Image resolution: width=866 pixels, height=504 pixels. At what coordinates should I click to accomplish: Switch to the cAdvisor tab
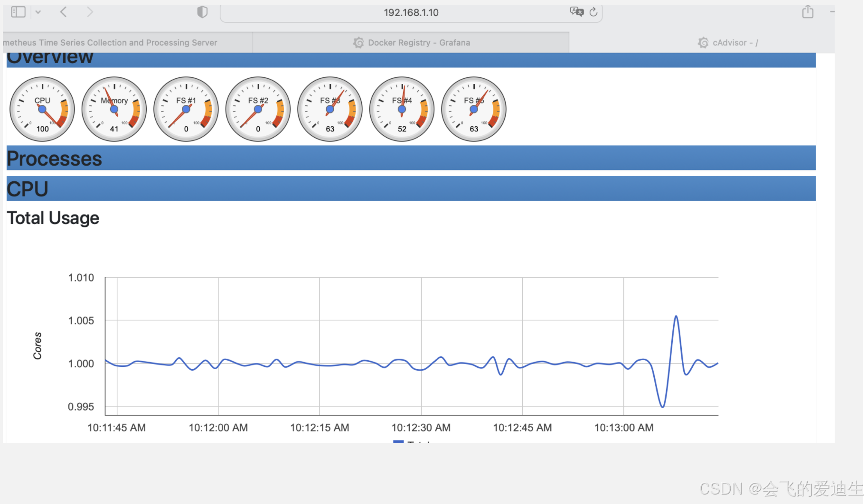tap(702, 43)
